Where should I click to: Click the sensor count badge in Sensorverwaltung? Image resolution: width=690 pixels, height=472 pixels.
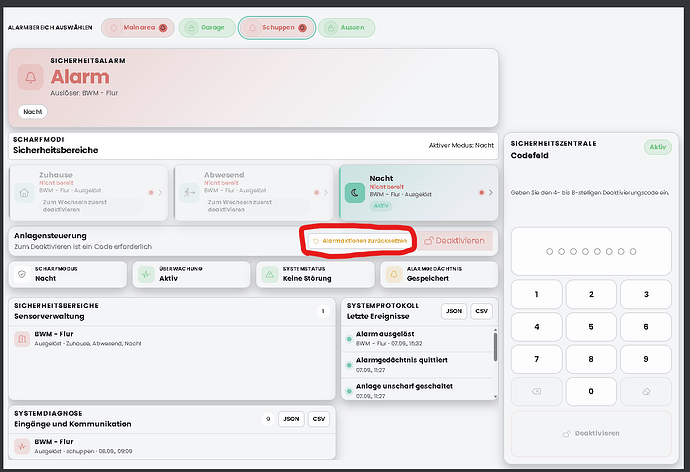click(x=323, y=311)
